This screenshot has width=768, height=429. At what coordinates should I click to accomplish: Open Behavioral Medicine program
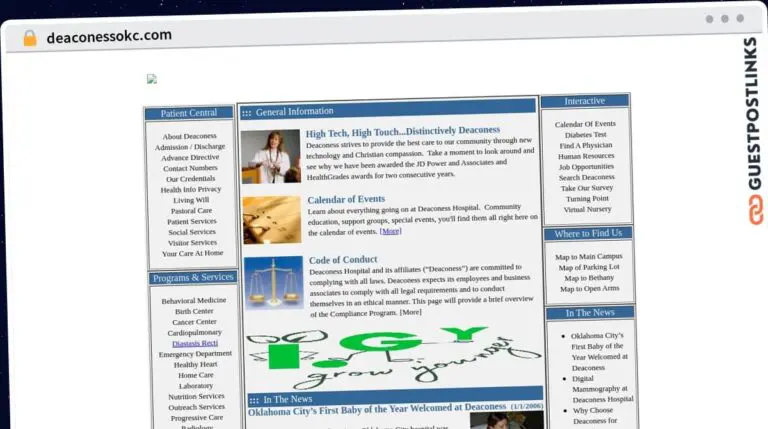194,300
